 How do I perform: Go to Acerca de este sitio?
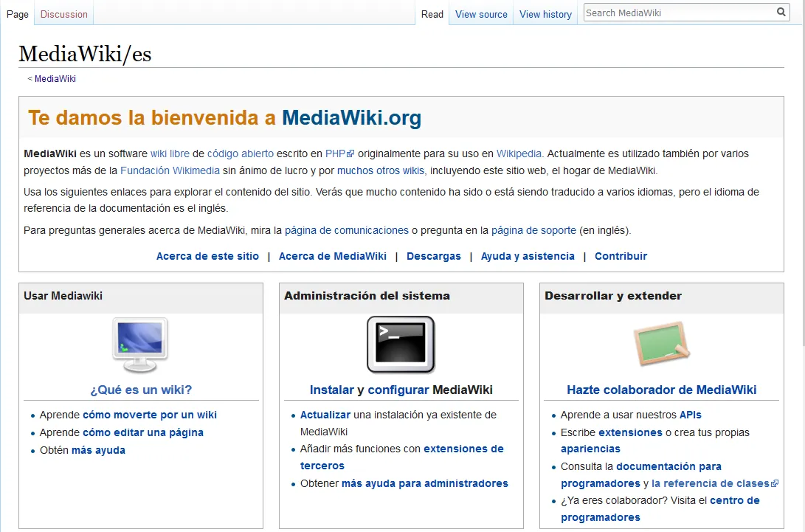point(207,256)
